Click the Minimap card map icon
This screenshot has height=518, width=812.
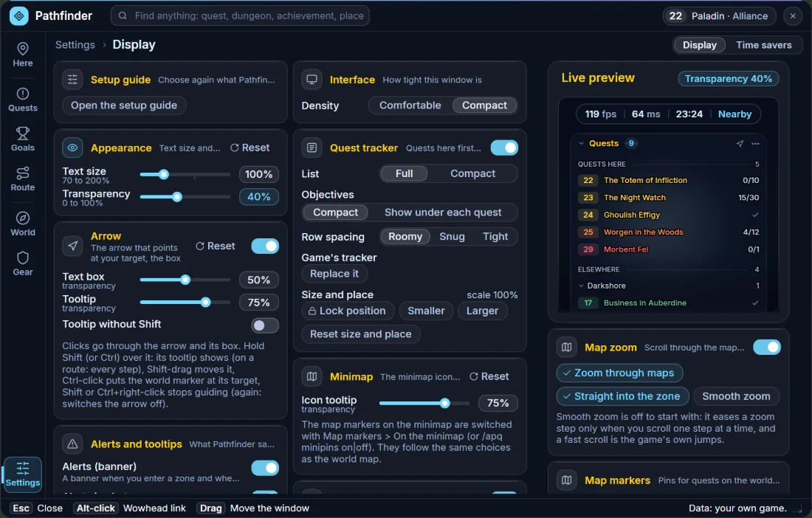click(x=312, y=376)
